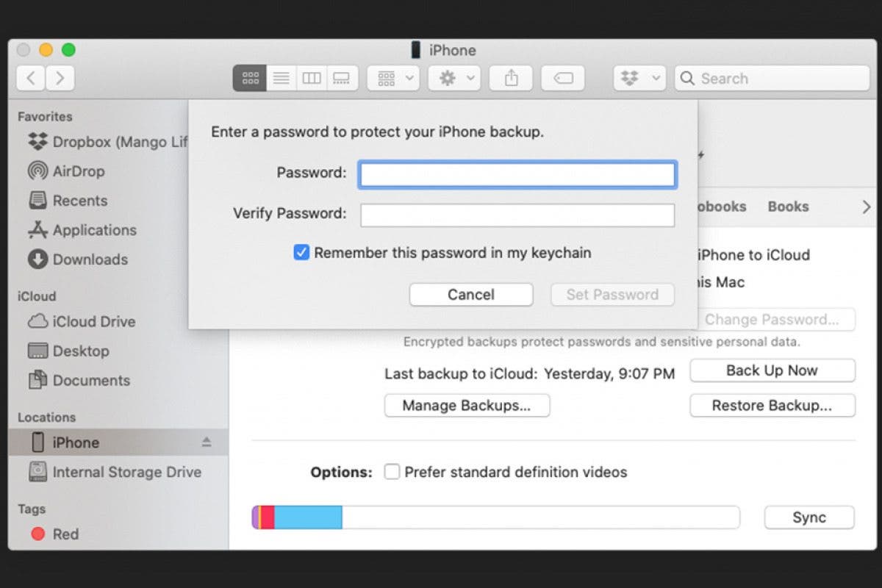882x588 pixels.
Task: Uncheck Remember this password in my keychain
Action: coord(301,252)
